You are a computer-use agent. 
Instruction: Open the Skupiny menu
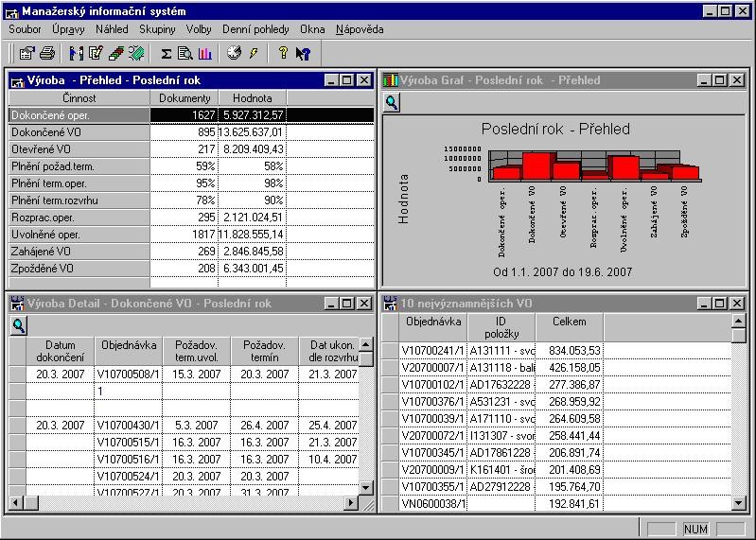pyautogui.click(x=157, y=29)
